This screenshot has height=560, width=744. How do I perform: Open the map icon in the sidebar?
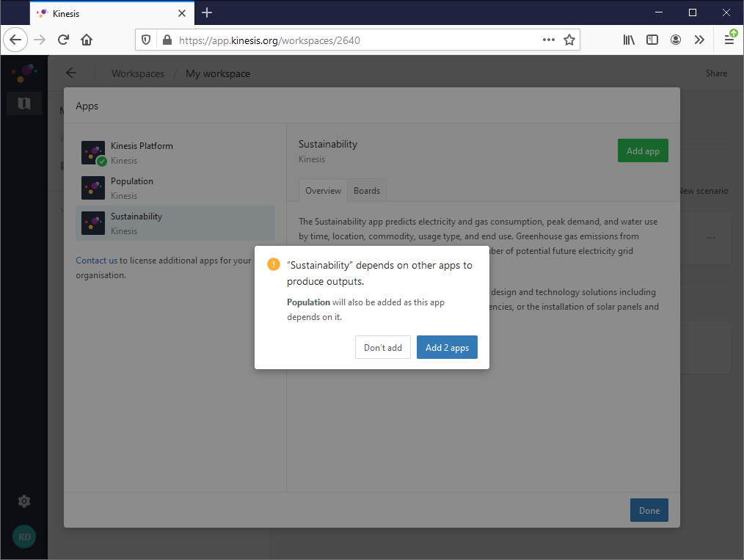[x=23, y=103]
